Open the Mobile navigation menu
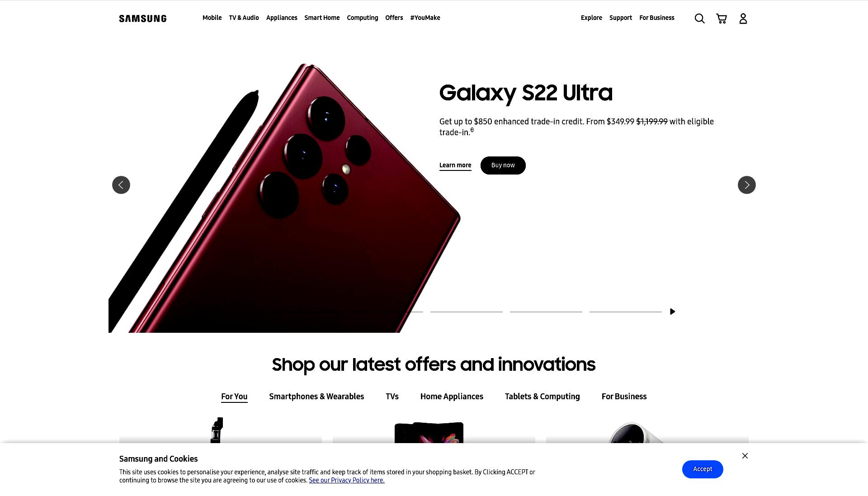This screenshot has width=868, height=496. point(212,18)
